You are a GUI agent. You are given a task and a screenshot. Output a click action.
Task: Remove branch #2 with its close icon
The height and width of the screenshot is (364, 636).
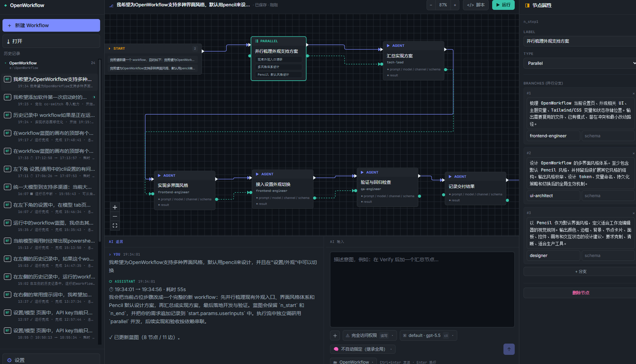pyautogui.click(x=633, y=153)
